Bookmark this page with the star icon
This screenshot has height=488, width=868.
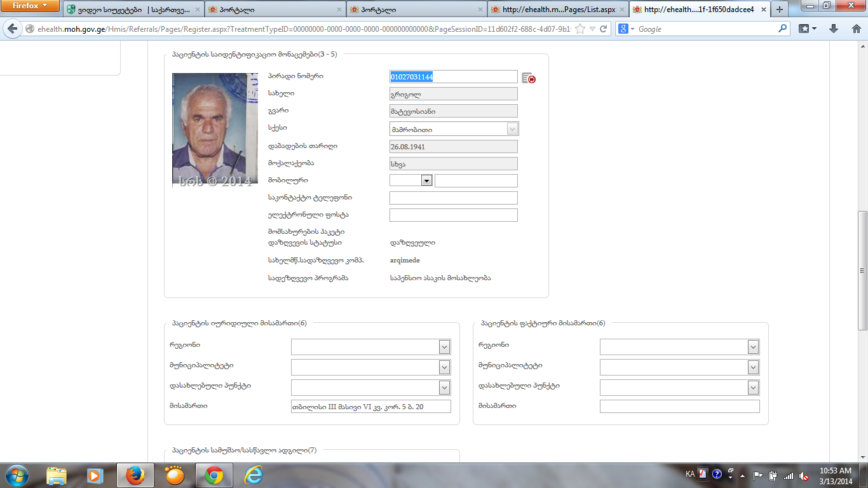pyautogui.click(x=580, y=29)
